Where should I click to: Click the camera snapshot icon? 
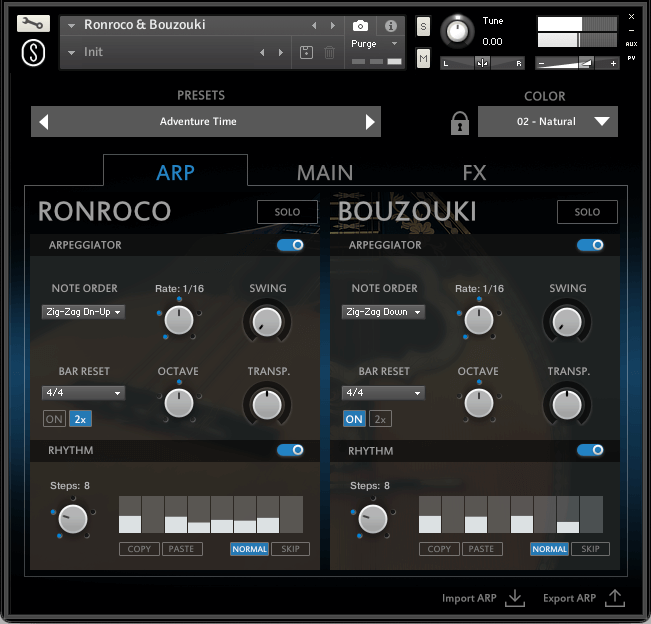click(360, 25)
